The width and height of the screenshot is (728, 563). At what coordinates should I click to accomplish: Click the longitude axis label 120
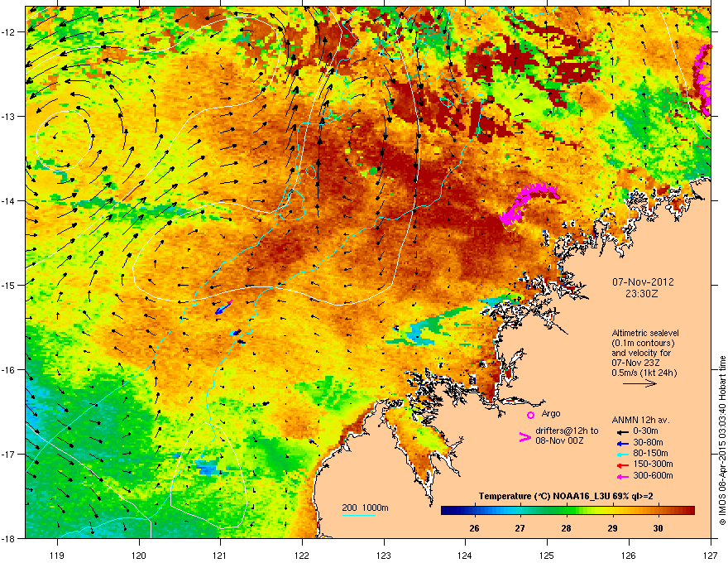pyautogui.click(x=139, y=556)
